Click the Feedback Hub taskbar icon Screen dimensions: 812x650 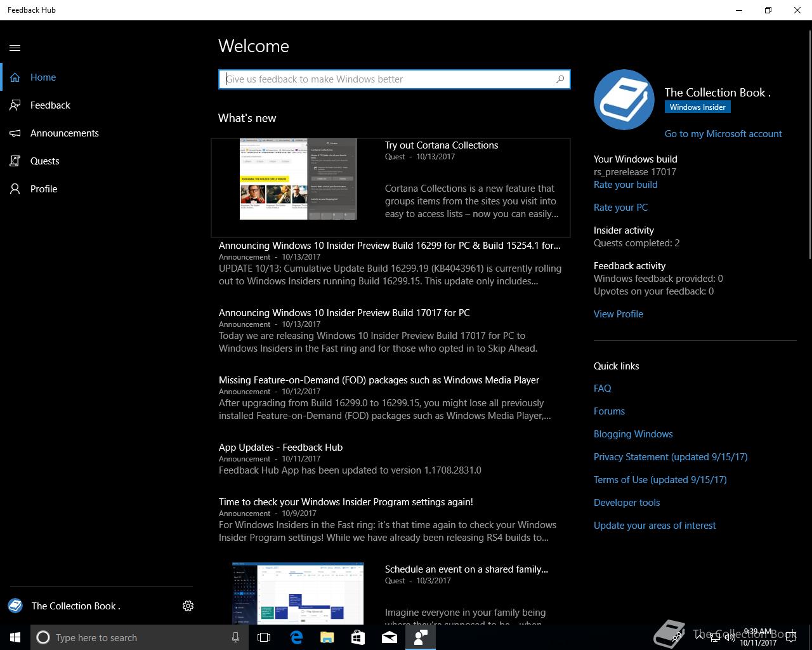click(x=421, y=637)
